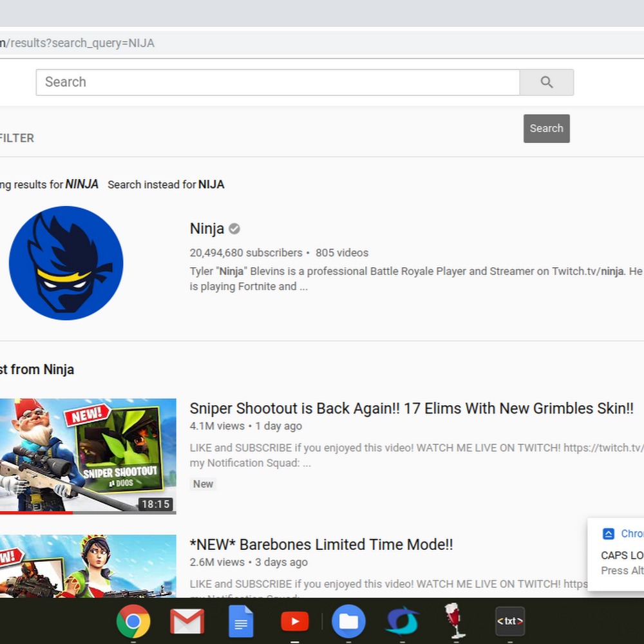Screen dimensions: 644x644
Task: Click the browser address bar URL
Action: 77,43
